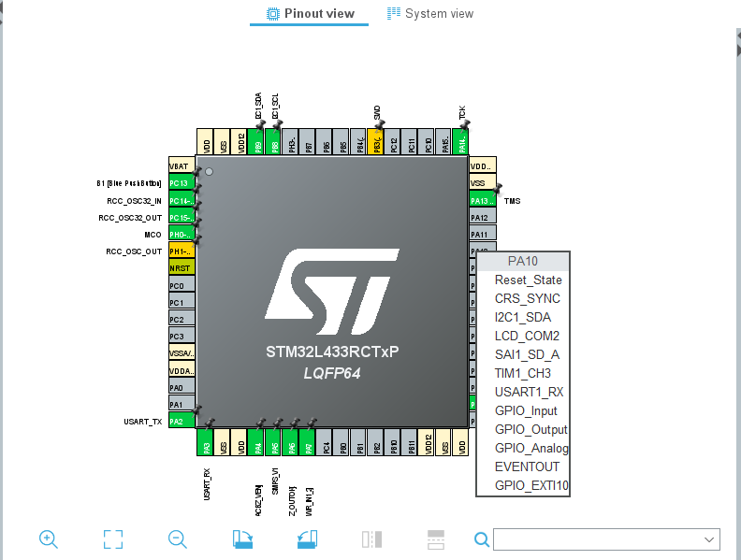The height and width of the screenshot is (560, 741).
Task: Toggle the vertical split view icon
Action: click(372, 539)
